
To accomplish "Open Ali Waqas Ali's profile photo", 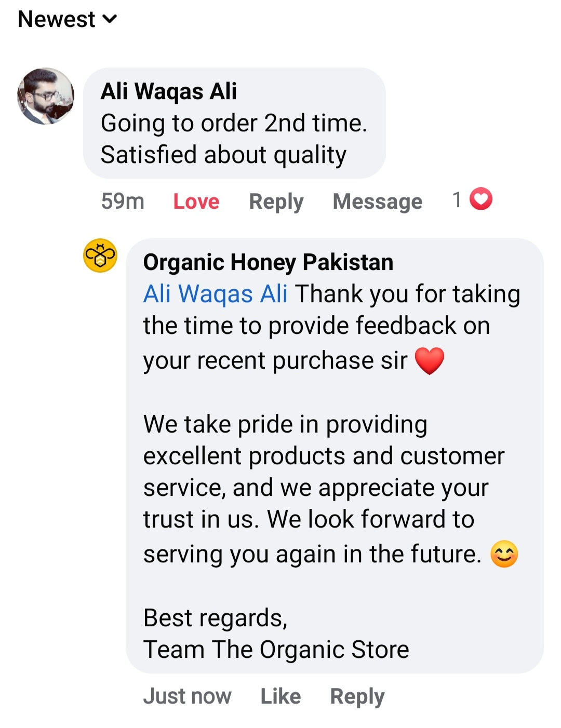I will [x=46, y=96].
